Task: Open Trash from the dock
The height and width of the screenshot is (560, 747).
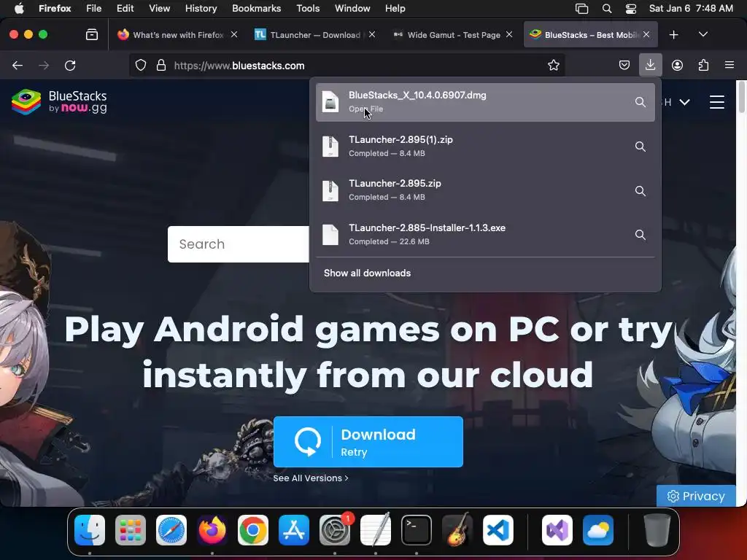Action: coord(657,530)
